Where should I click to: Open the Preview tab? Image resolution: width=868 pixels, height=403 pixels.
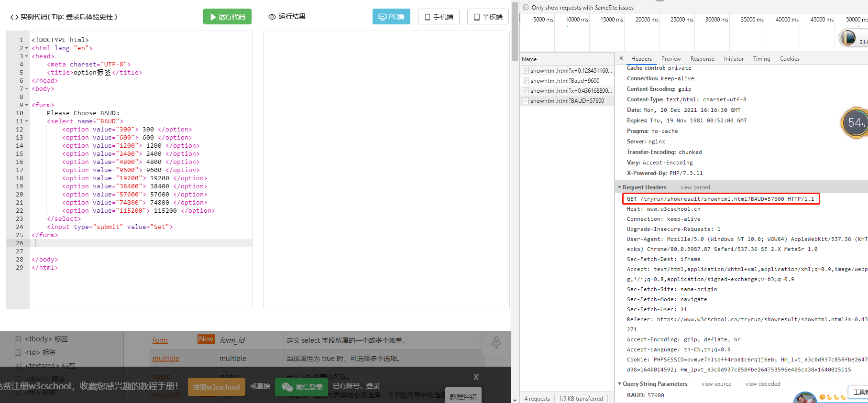(671, 59)
